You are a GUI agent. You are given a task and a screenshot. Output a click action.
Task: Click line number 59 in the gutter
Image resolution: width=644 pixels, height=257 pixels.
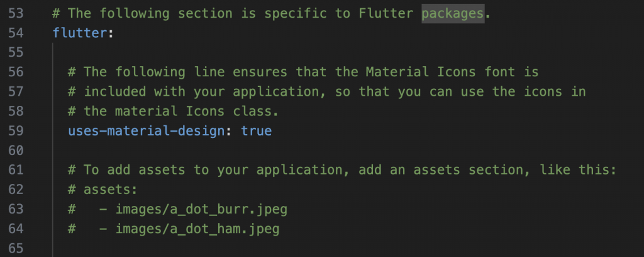(16, 131)
